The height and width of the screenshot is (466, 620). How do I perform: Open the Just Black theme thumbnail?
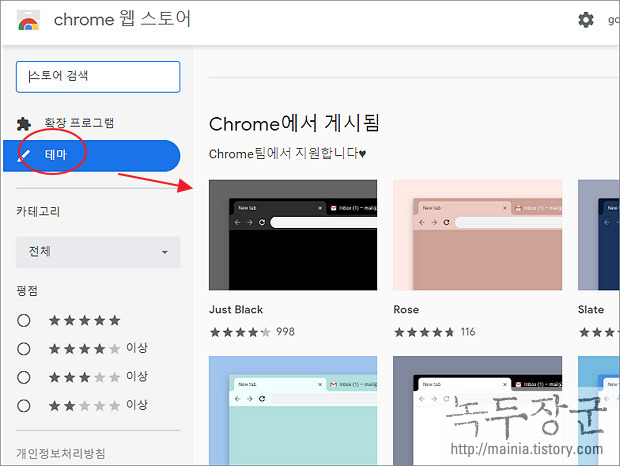pyautogui.click(x=293, y=235)
